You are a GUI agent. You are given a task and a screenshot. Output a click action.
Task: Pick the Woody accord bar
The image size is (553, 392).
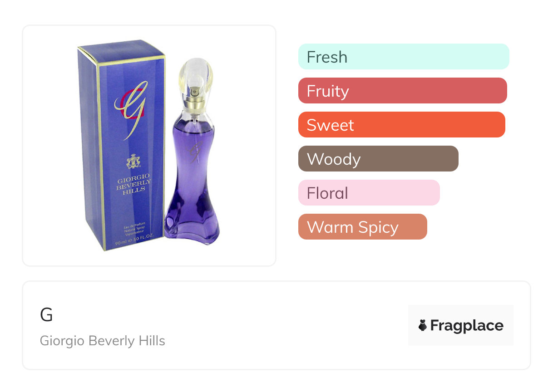378,159
